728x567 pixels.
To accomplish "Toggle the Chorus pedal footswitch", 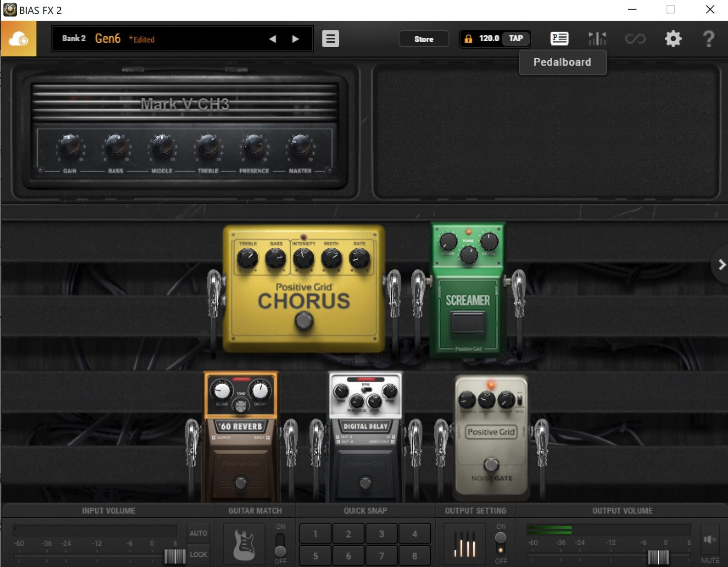I will pyautogui.click(x=304, y=321).
